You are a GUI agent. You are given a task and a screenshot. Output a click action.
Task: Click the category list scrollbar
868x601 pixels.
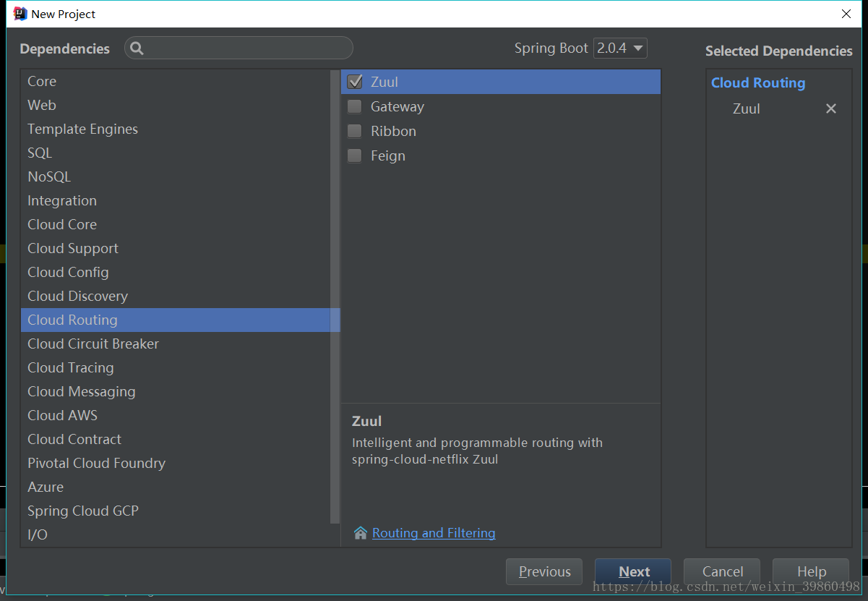point(335,297)
